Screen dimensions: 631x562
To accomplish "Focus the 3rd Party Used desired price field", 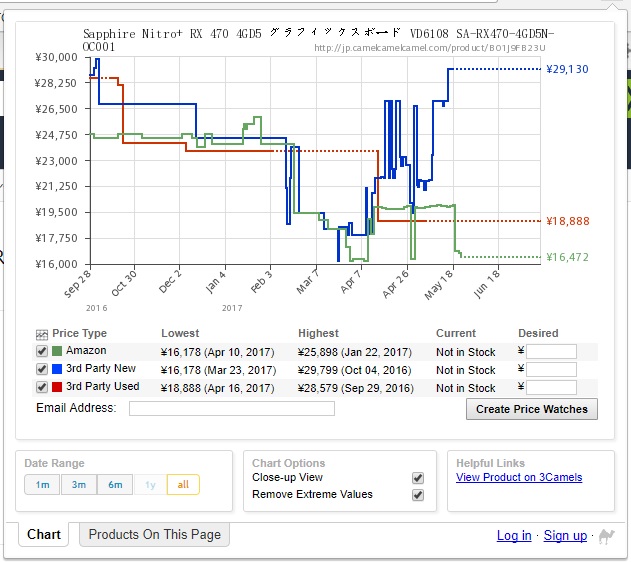I will [551, 388].
